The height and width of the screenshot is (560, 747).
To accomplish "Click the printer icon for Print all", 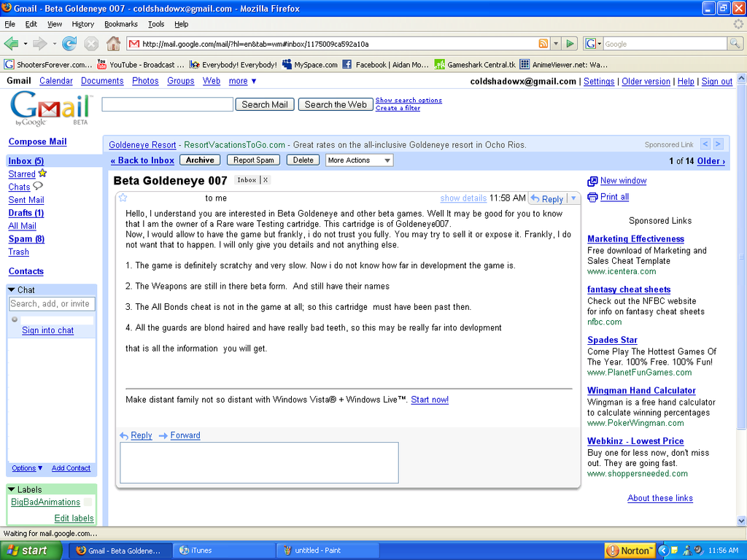I will point(592,197).
